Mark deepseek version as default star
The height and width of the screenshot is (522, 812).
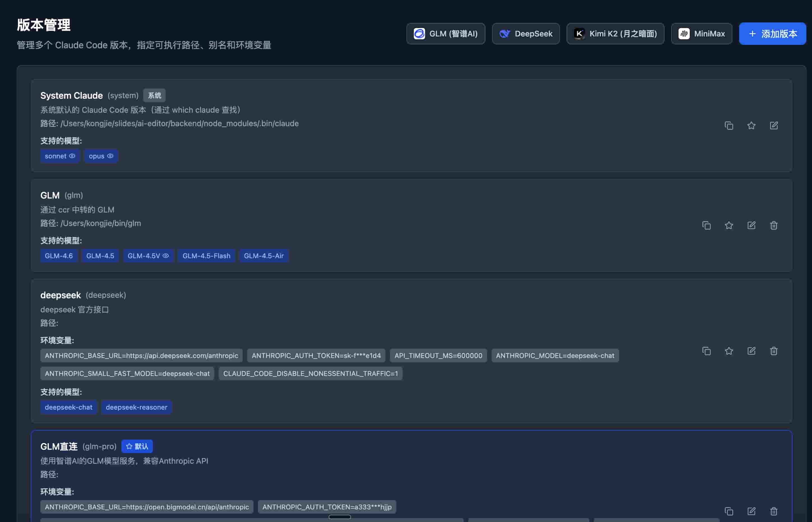click(729, 351)
